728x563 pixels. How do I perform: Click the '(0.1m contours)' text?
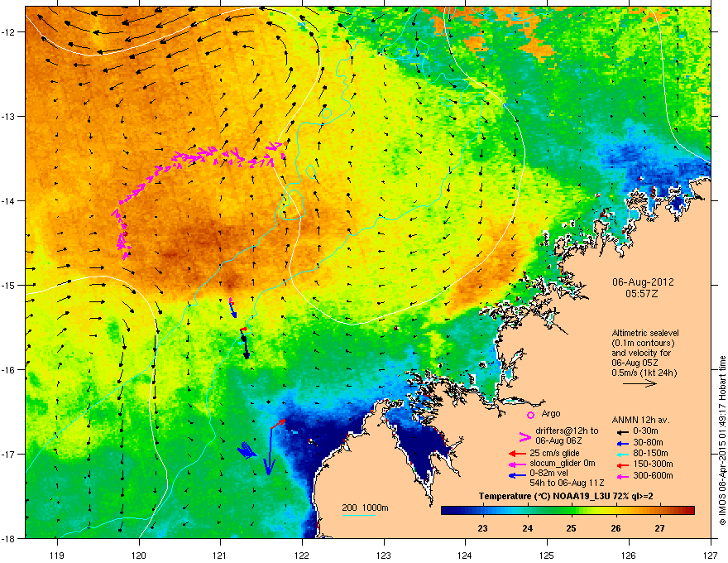click(x=643, y=344)
